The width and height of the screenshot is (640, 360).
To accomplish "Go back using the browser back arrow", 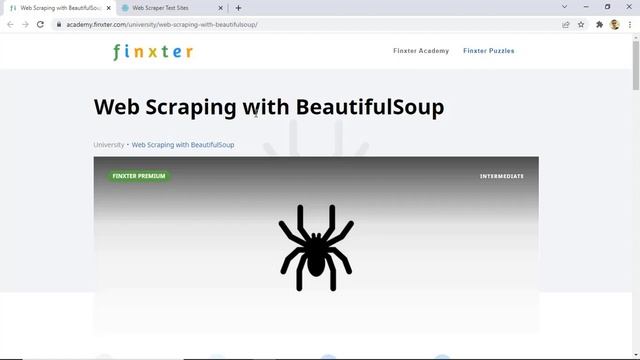I will tap(10, 24).
